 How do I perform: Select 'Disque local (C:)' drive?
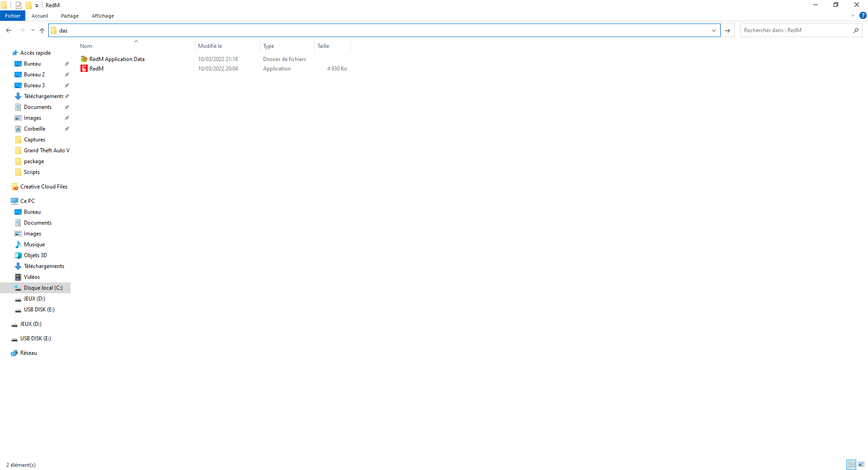[x=35, y=288]
